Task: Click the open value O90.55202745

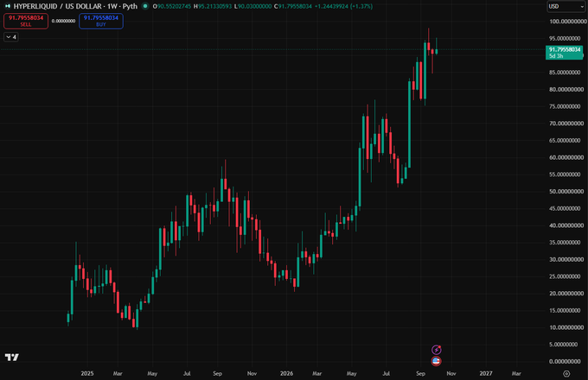Action: tap(172, 6)
